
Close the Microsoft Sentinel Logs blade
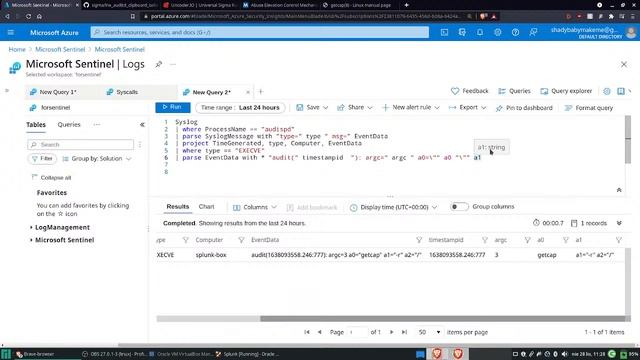click(x=624, y=64)
